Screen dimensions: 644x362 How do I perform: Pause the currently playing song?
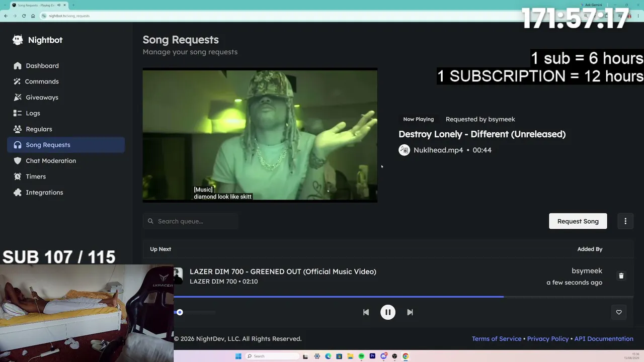tap(388, 312)
